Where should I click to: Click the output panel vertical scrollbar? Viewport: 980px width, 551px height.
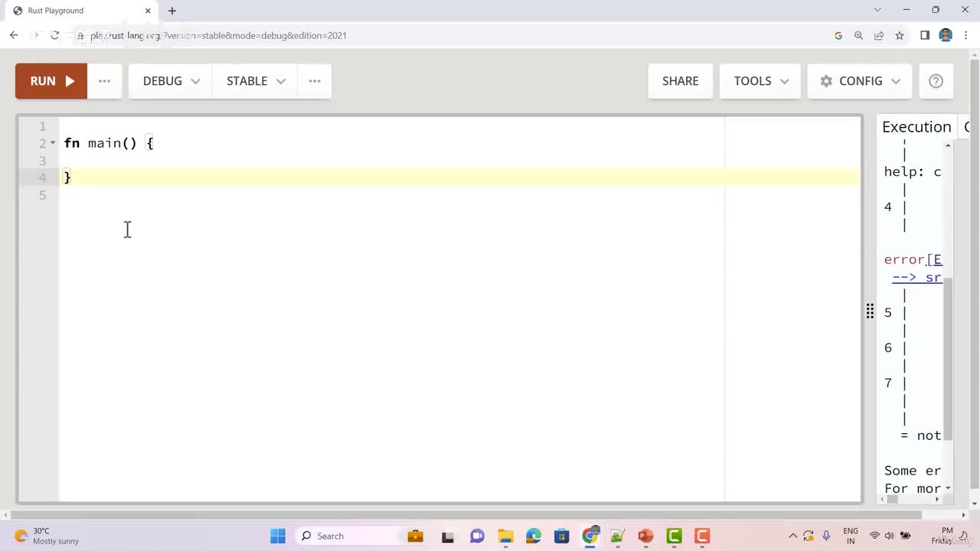[948, 360]
